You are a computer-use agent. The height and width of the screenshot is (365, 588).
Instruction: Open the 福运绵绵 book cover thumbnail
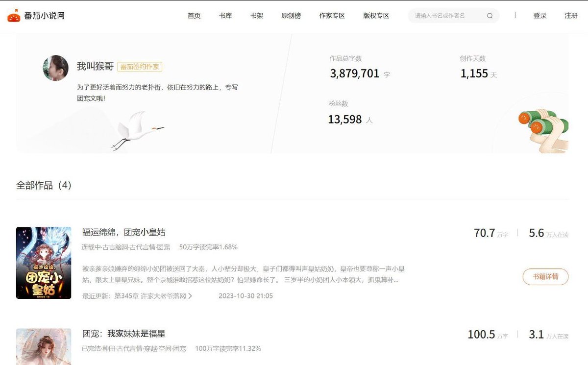coord(44,263)
